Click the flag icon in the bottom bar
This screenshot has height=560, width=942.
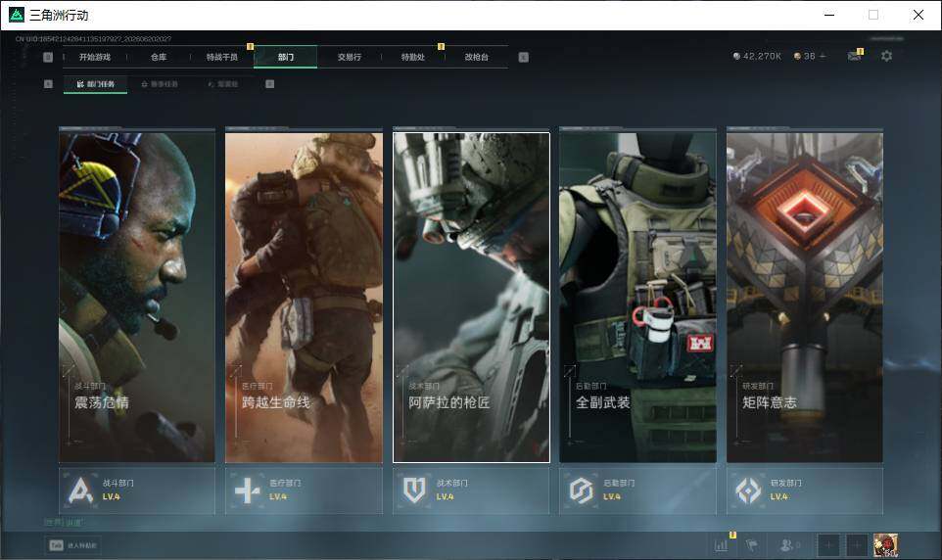[x=752, y=545]
